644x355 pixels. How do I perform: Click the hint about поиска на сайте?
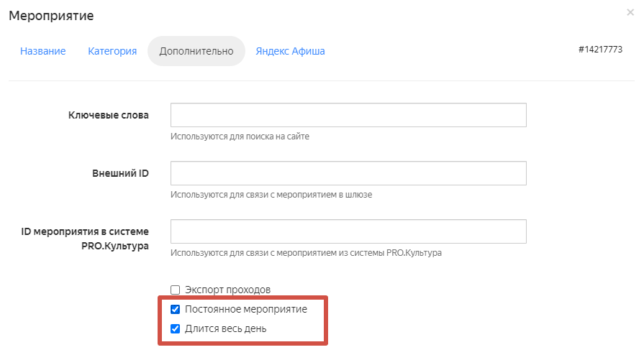pos(240,136)
